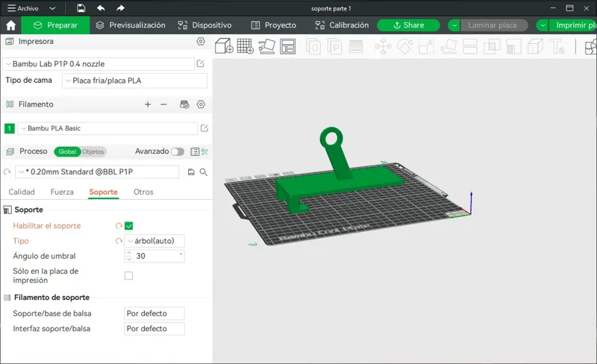Screen dimensions: 597x364
Task: Reset process preset changes arrow
Action: [7, 172]
